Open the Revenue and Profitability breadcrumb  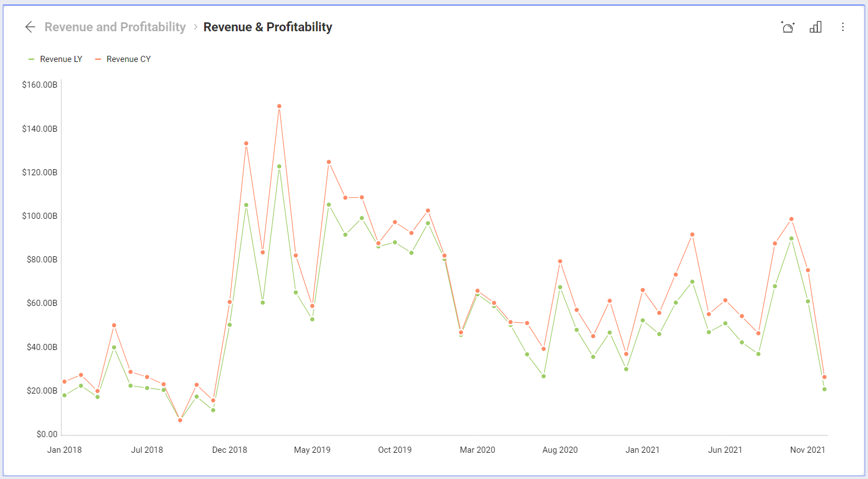click(115, 27)
